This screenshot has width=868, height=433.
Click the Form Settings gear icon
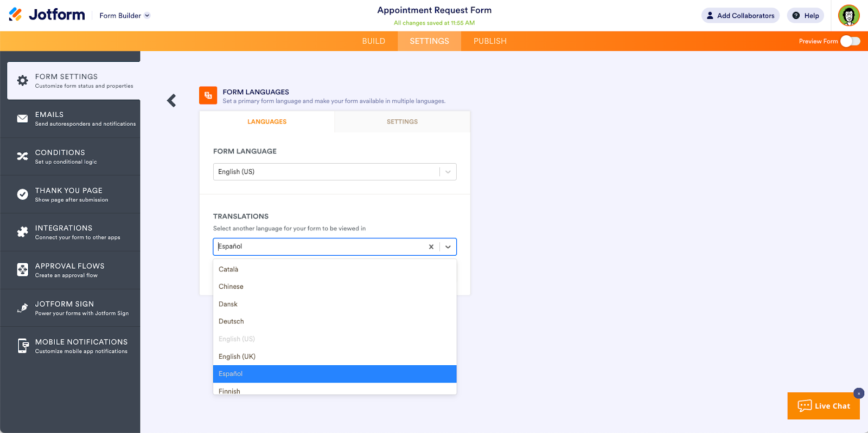(22, 81)
